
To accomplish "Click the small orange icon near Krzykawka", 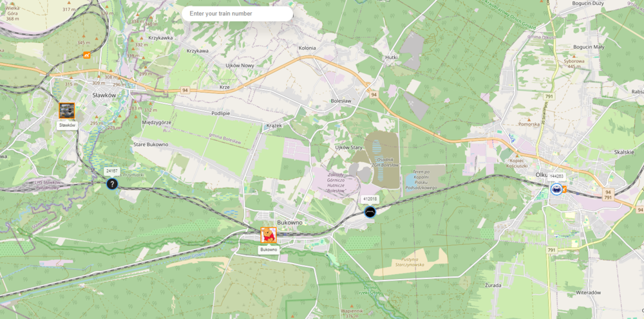I will click(x=87, y=55).
